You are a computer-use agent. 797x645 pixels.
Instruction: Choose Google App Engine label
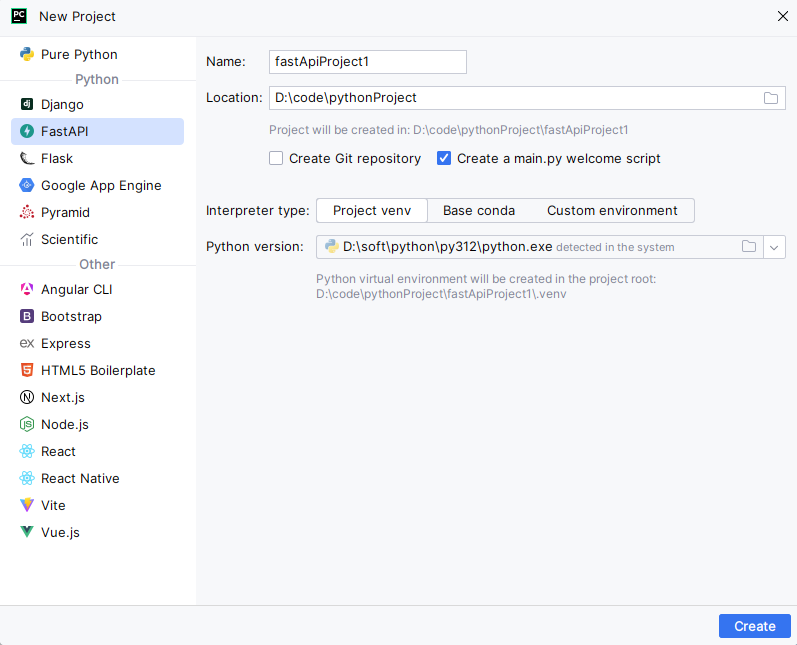(101, 186)
